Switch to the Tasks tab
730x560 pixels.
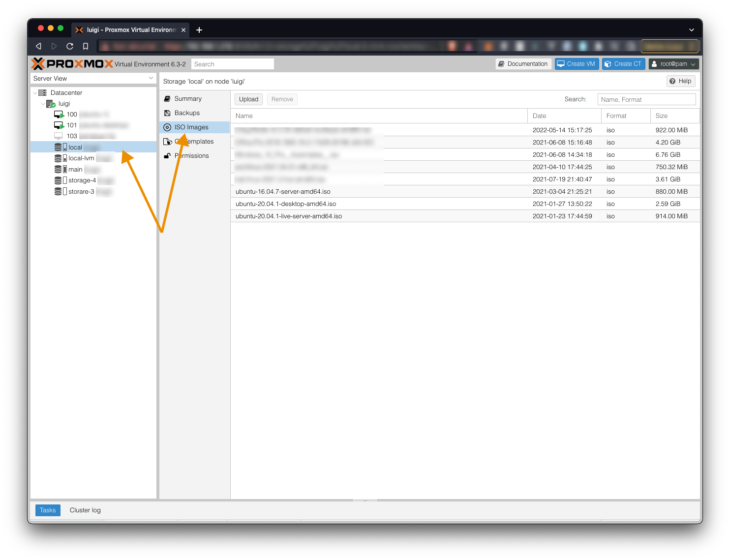click(48, 510)
